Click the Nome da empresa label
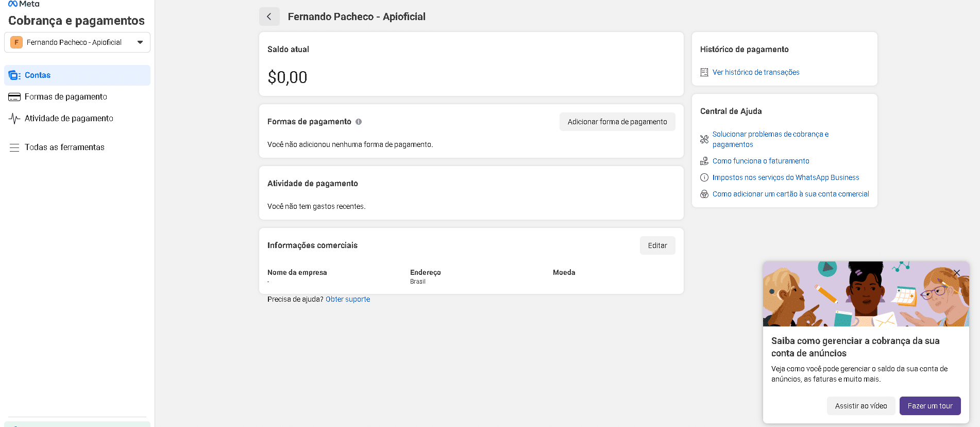 coord(297,272)
